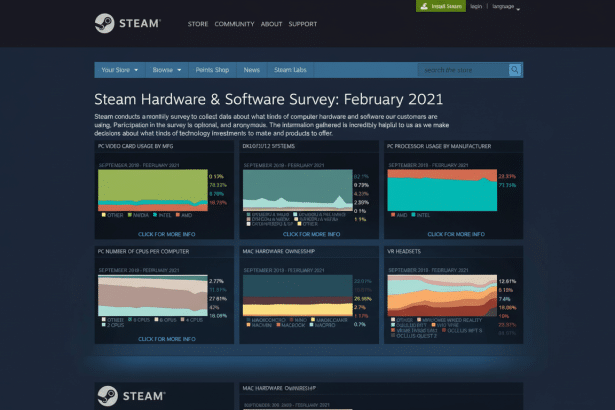Open the language dropdown
615x410 pixels.
[506, 7]
